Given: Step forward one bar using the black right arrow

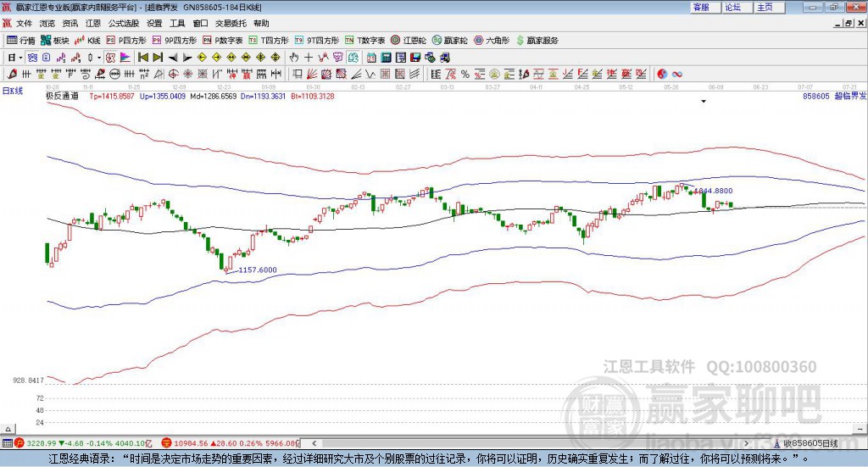Looking at the screenshot, I should click(x=187, y=58).
